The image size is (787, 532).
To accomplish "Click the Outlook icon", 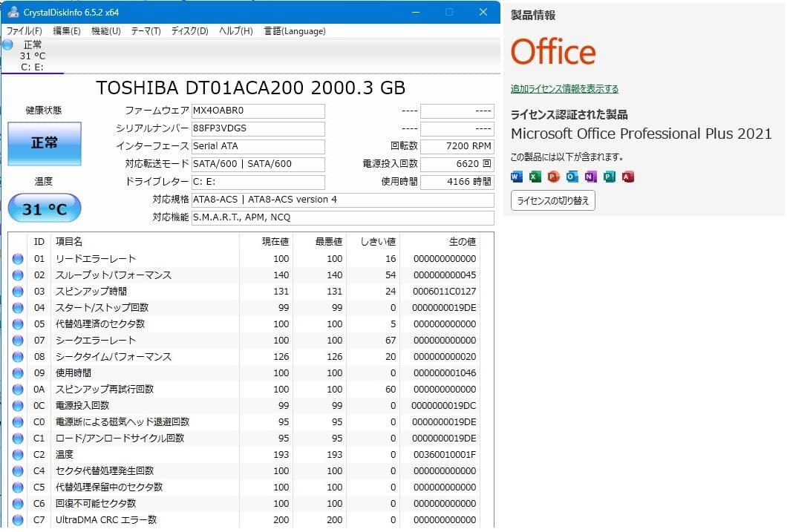I will 571,177.
